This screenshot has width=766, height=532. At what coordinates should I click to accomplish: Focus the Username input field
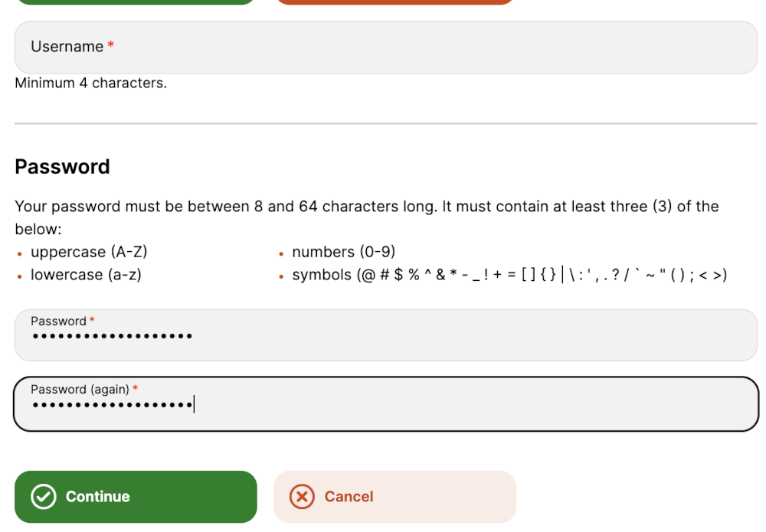tap(385, 47)
